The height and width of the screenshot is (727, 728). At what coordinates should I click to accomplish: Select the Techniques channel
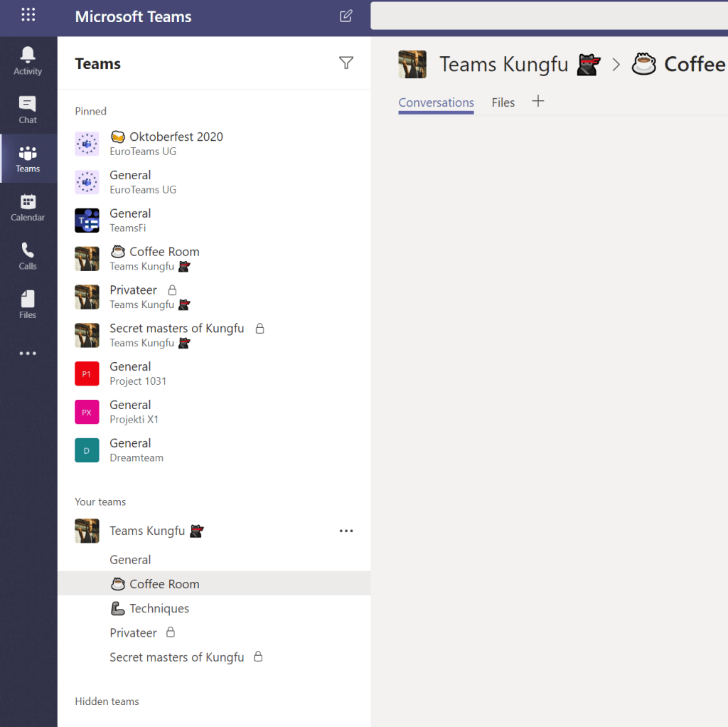159,608
